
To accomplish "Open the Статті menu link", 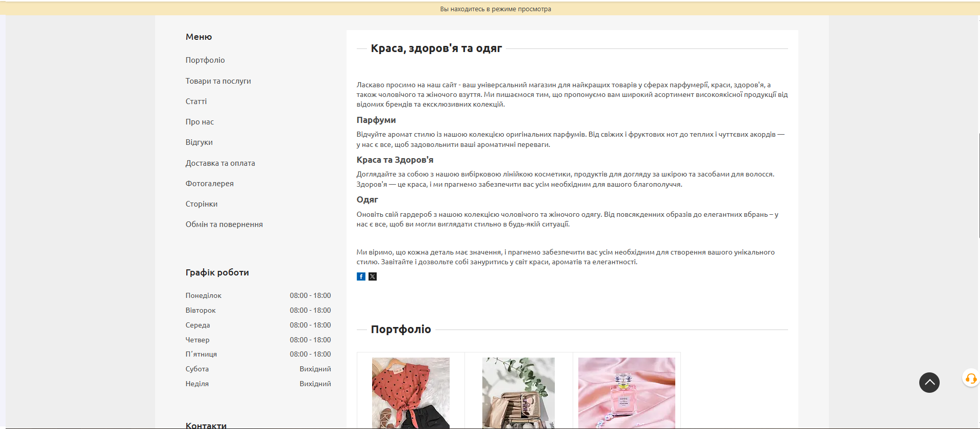I will 196,102.
